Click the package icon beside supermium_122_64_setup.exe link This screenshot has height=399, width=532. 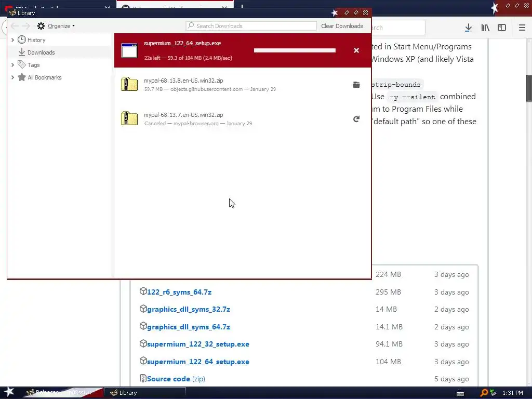click(x=143, y=361)
